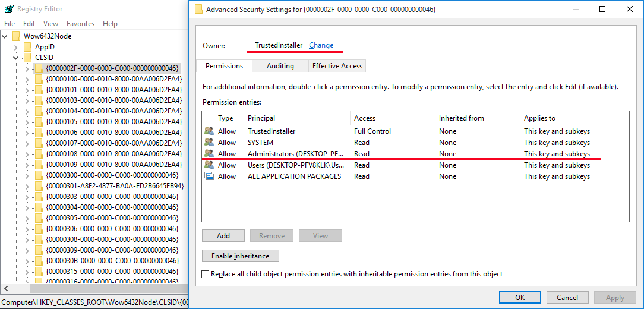Viewport: 644px width, 309px height.
Task: Select the {00000107-0000-0010-8000-00AA006D2EA4} key
Action: 113,143
